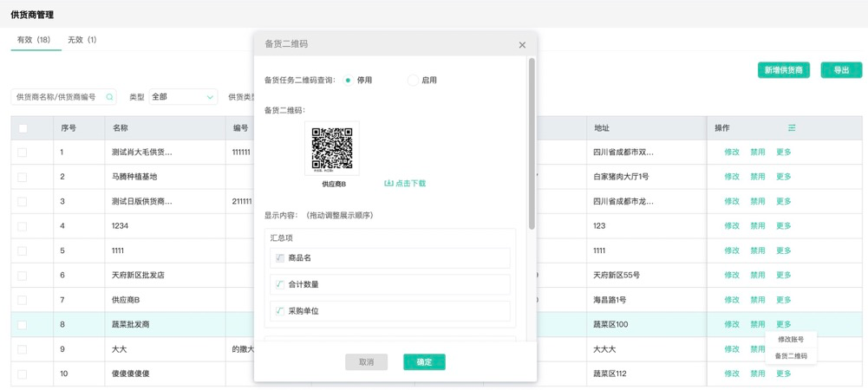Image resolution: width=868 pixels, height=390 pixels.
Task: Open the 类型 dropdown showing 全部
Action: click(x=183, y=97)
